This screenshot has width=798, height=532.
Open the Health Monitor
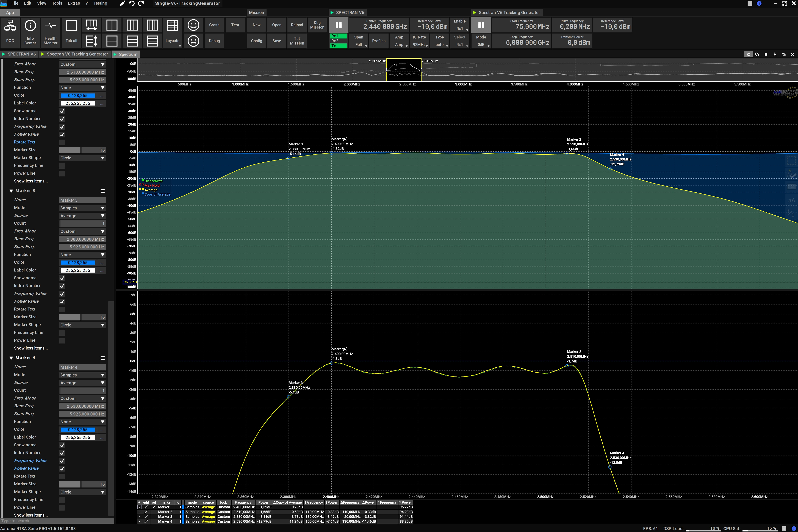pos(51,26)
